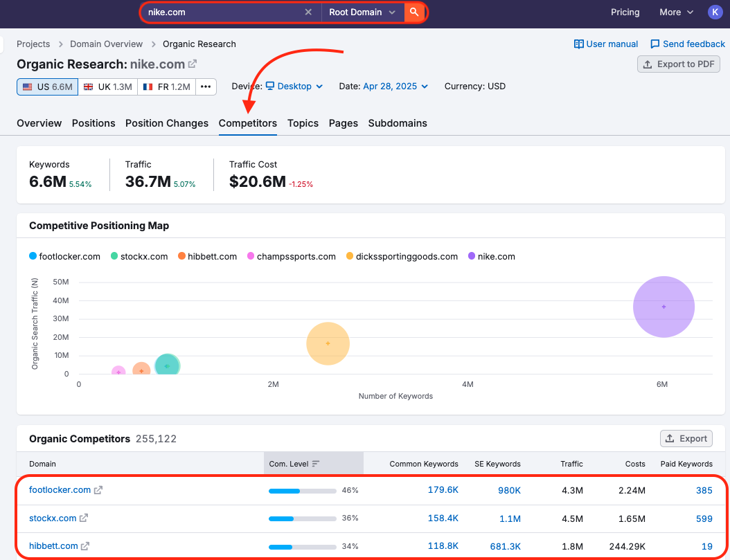Toggle dickssportinggoods.com in the chart legend
Image resolution: width=730 pixels, height=560 pixels.
click(403, 256)
